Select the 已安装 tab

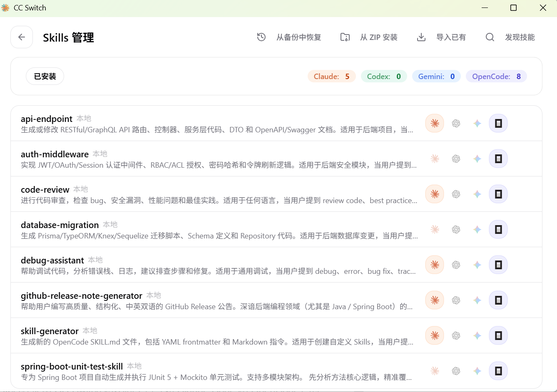45,76
